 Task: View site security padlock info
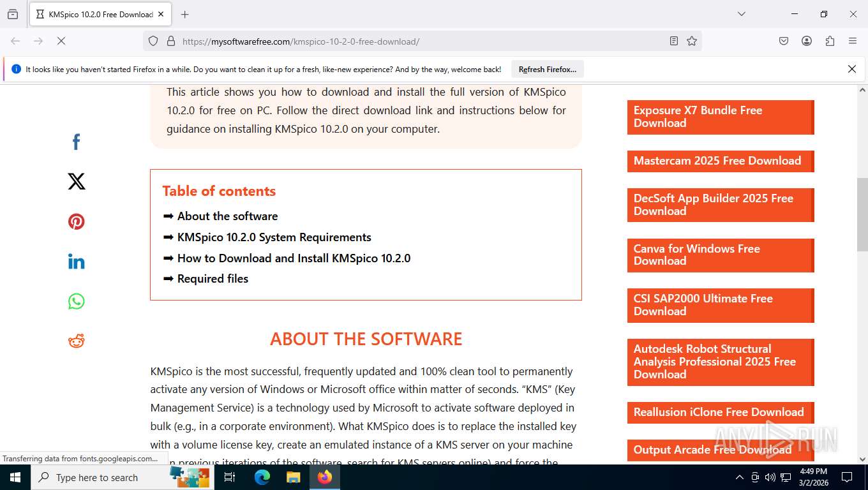[170, 41]
